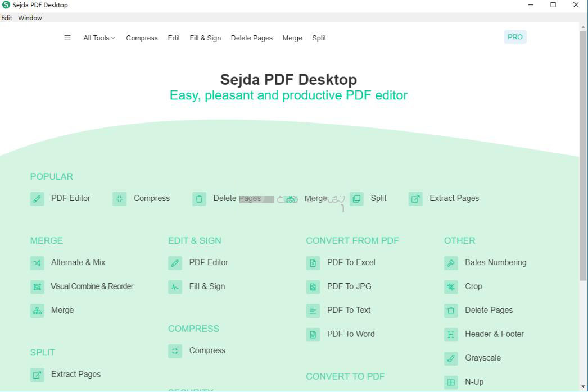Minimize the Sejda PDF Desktop window
The height and width of the screenshot is (392, 588).
coord(531,5)
